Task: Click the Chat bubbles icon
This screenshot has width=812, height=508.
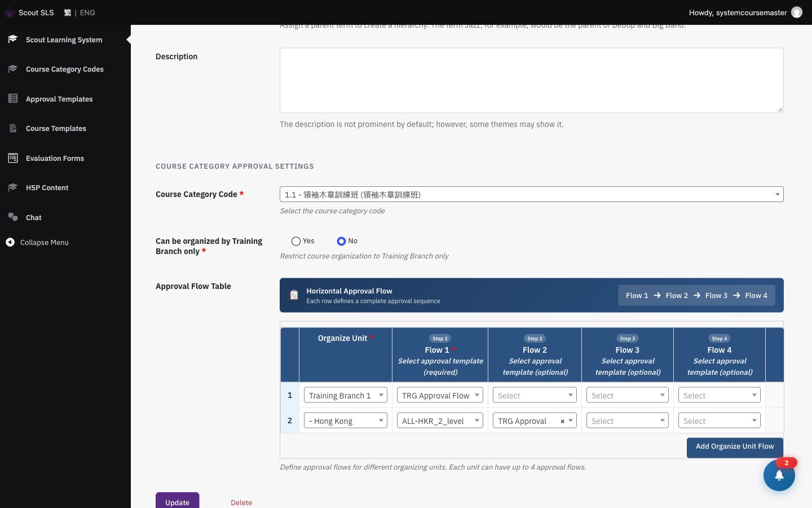Action: pyautogui.click(x=13, y=217)
